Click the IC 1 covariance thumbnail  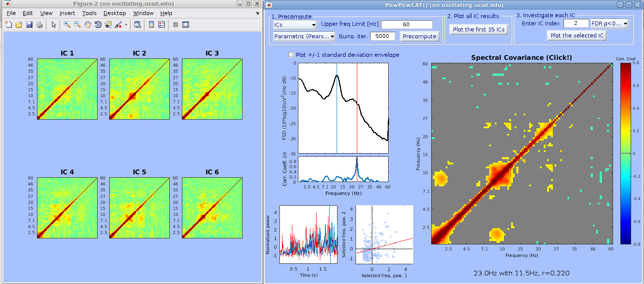(67, 89)
